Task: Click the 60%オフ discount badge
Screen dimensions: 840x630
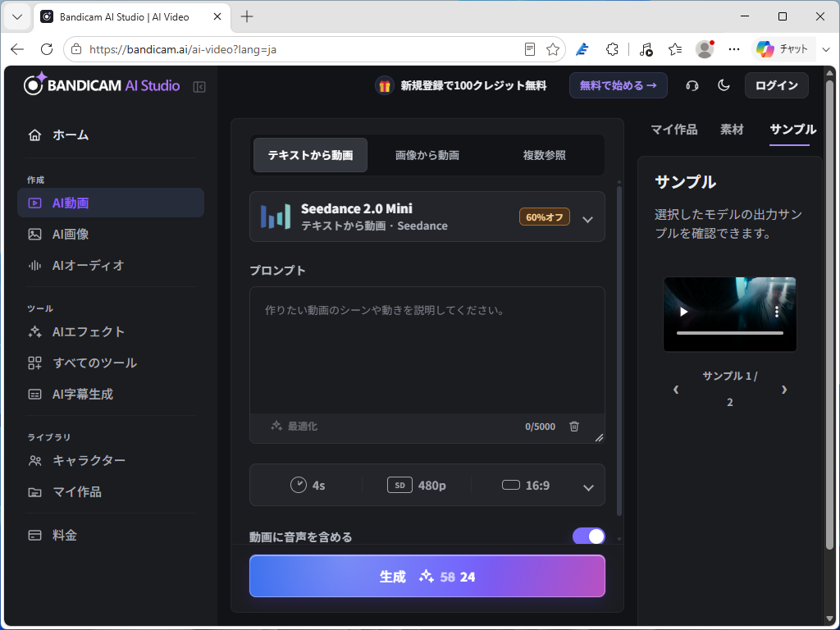Action: pyautogui.click(x=545, y=217)
